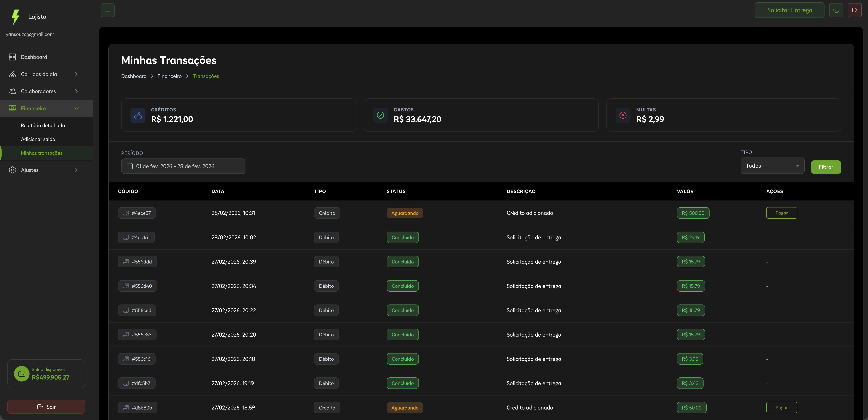Click the wallet icon beside Saldo disponível
Image resolution: width=868 pixels, height=420 pixels.
click(22, 374)
